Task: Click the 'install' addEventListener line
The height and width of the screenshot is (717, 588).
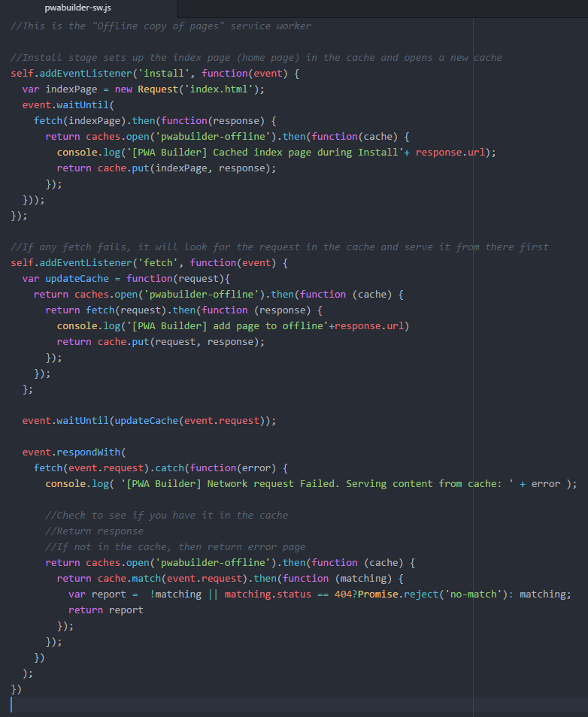Action: tap(155, 73)
